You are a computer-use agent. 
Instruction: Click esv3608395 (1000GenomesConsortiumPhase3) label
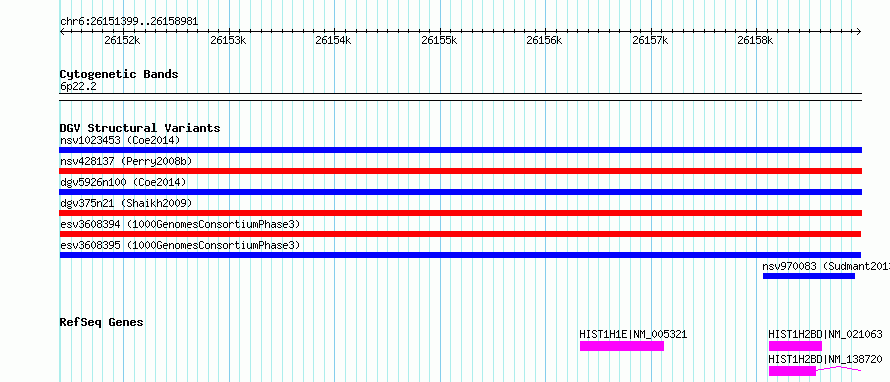click(x=180, y=245)
